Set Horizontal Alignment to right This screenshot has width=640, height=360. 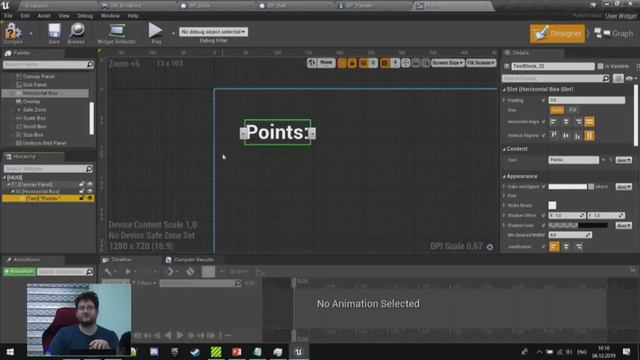click(578, 122)
